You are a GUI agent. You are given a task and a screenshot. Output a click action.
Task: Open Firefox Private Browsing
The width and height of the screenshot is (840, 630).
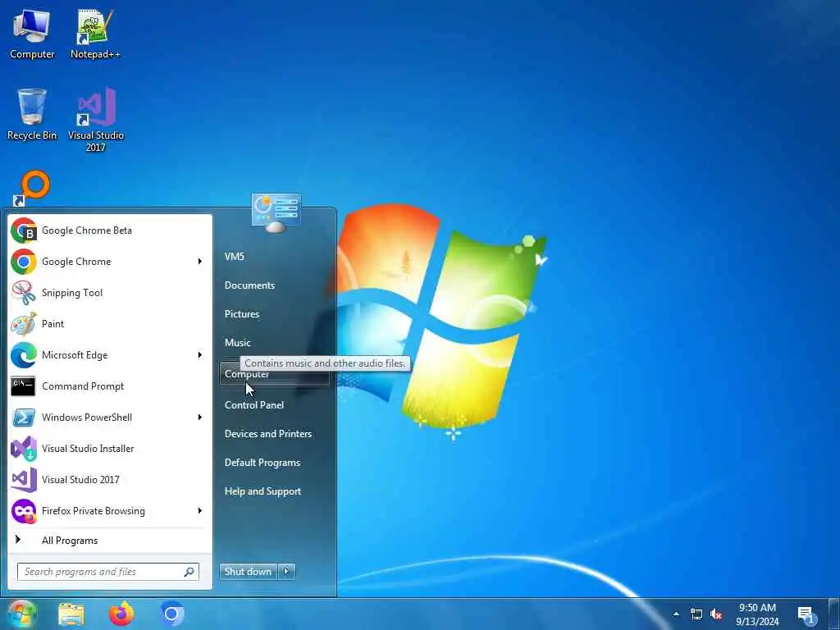101,510
